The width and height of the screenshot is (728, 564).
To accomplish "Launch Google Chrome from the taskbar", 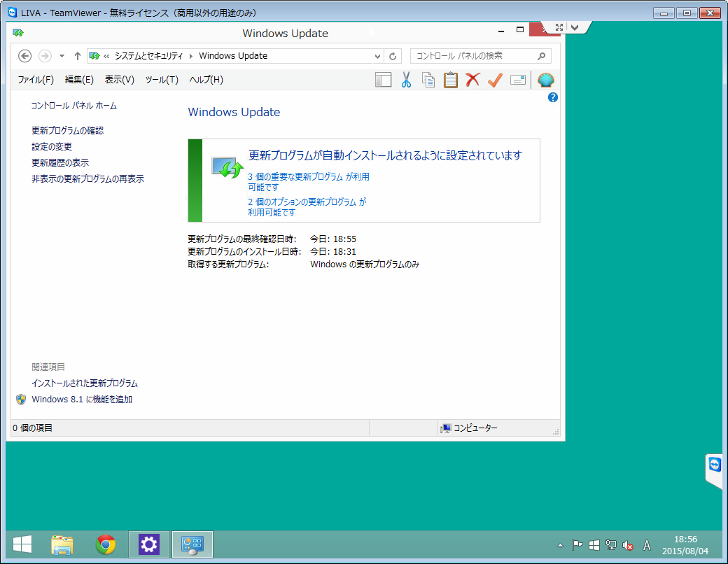I will click(106, 544).
